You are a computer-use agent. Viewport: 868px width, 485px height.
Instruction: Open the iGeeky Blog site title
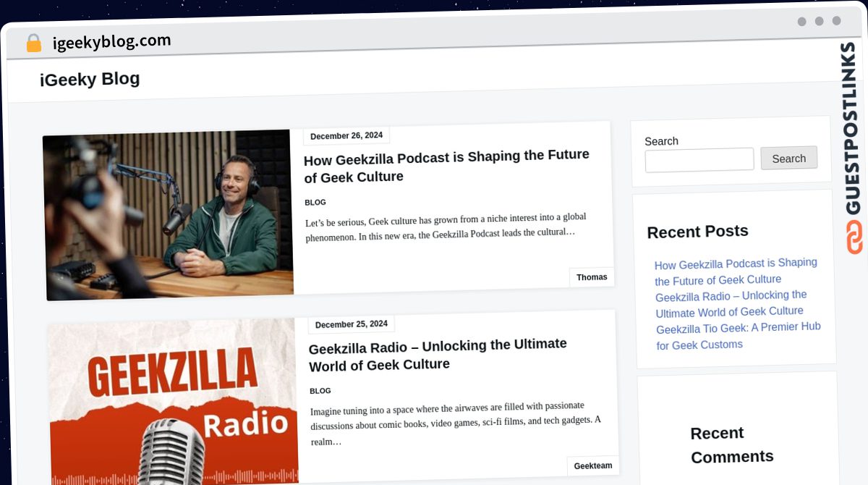pos(90,79)
